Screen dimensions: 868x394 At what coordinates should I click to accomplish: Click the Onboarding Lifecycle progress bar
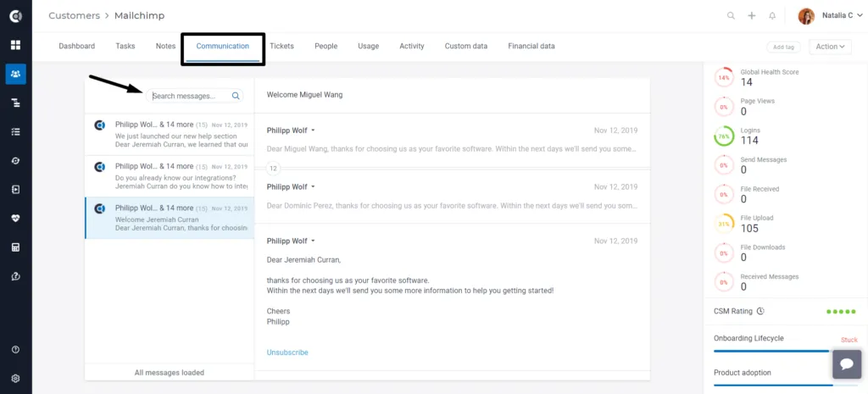tap(786, 351)
